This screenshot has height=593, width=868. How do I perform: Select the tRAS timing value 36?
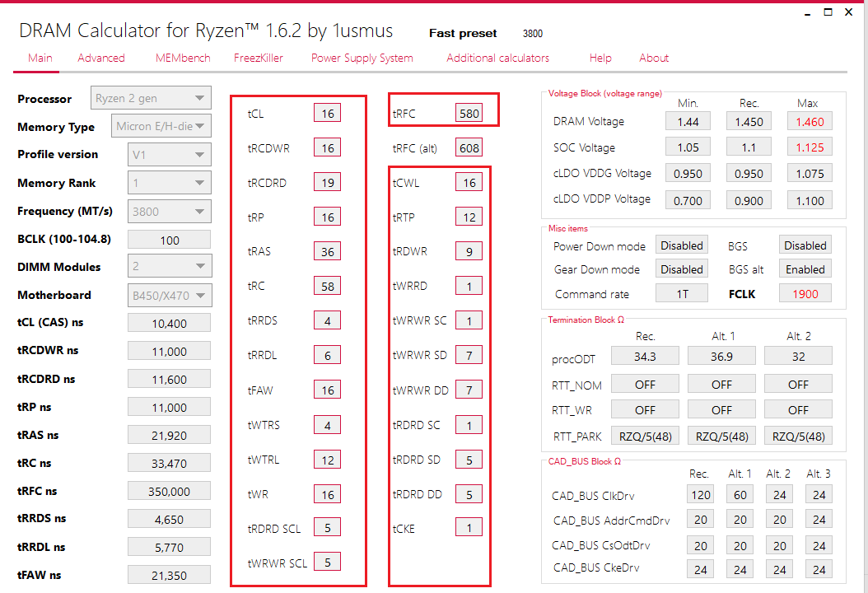coord(328,251)
